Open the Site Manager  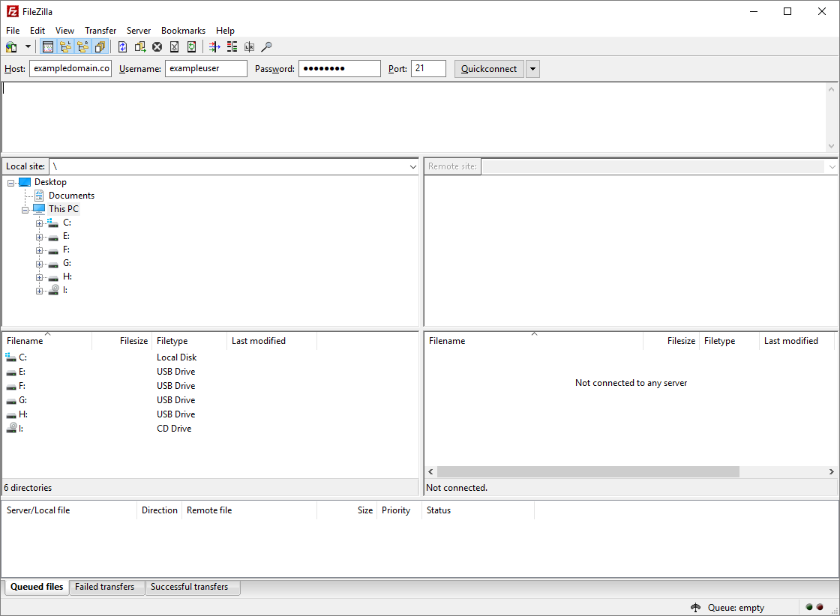pyautogui.click(x=11, y=46)
